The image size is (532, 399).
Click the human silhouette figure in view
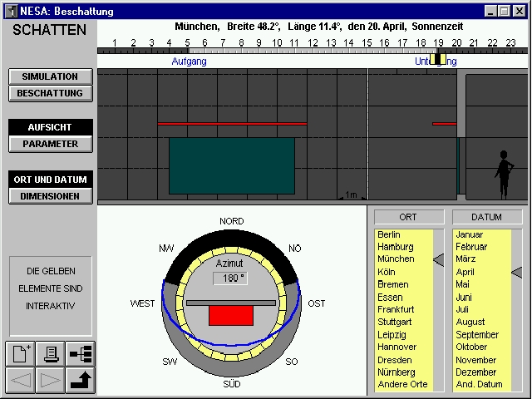click(x=505, y=175)
